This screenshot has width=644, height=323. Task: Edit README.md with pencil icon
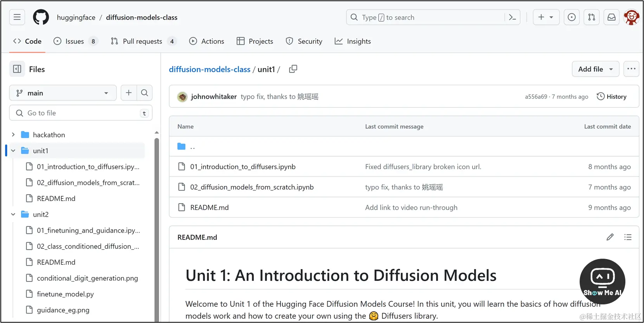click(610, 237)
